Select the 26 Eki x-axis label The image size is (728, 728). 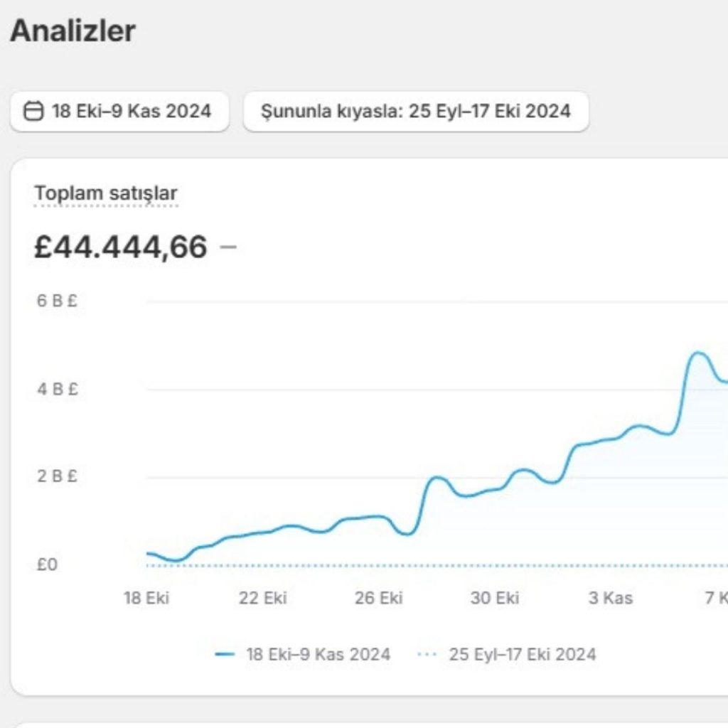point(379,598)
